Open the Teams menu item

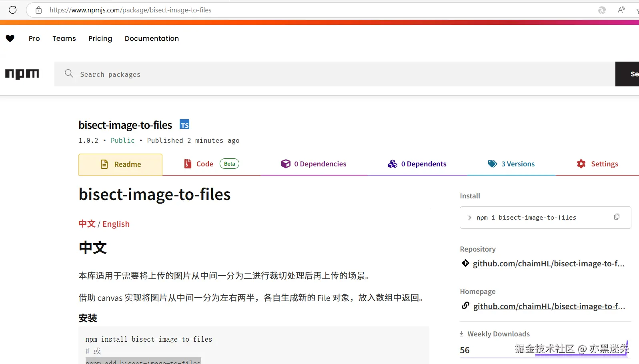pos(64,38)
